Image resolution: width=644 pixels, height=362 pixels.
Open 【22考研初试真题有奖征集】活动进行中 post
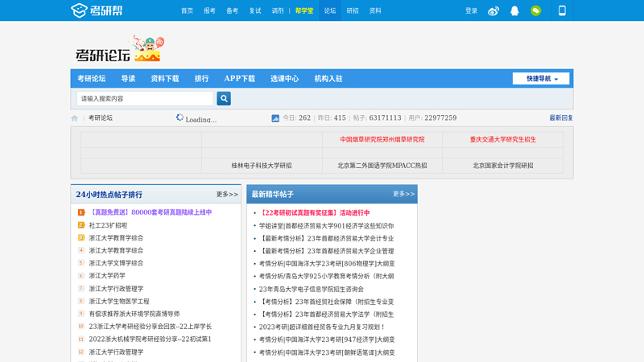[314, 212]
